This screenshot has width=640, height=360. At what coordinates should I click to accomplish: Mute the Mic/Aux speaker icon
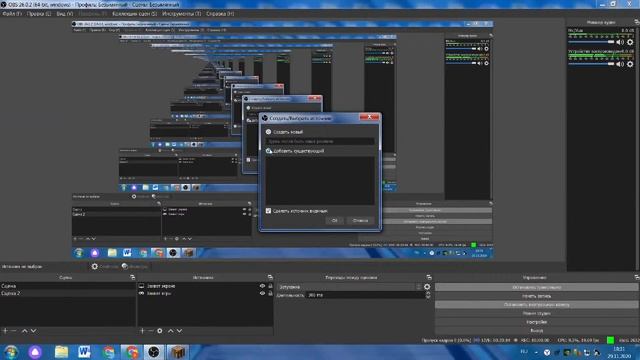(620, 42)
